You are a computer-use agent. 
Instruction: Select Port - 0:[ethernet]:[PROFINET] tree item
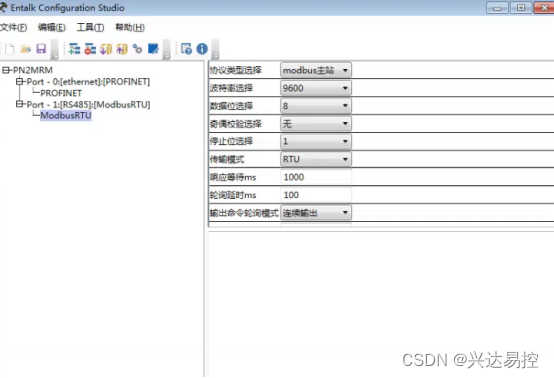click(x=88, y=82)
